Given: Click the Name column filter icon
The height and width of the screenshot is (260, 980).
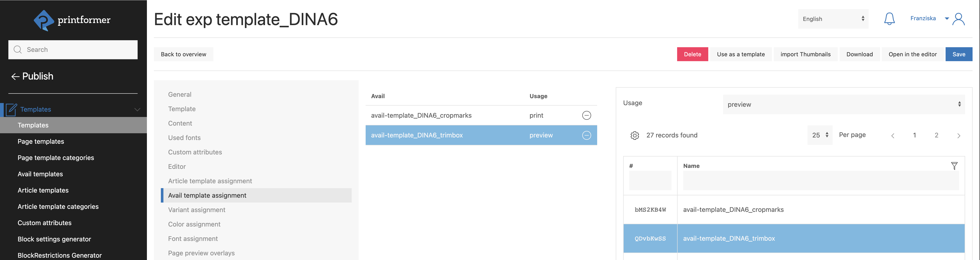Looking at the screenshot, I should [x=954, y=166].
